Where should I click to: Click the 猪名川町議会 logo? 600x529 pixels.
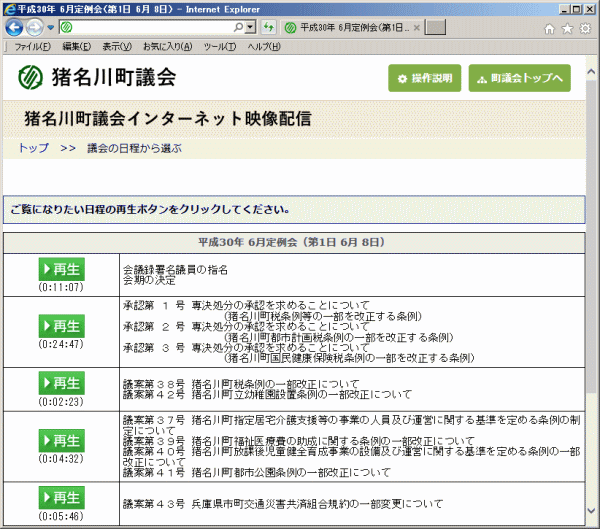click(x=97, y=77)
